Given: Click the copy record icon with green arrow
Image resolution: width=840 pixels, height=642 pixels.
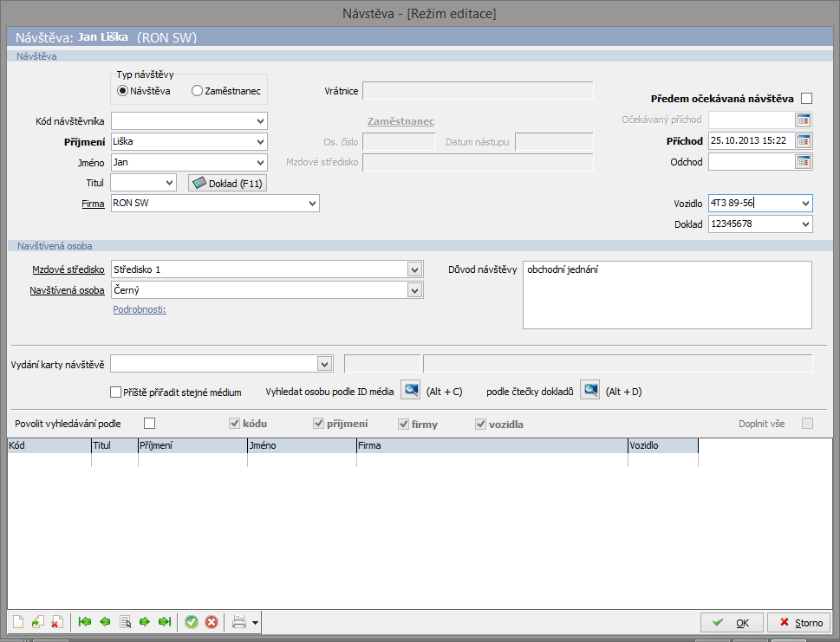Looking at the screenshot, I should (37, 622).
